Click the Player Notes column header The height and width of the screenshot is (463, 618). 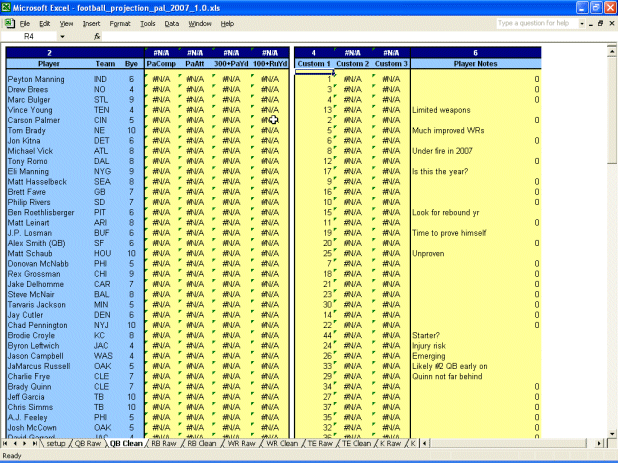tap(476, 63)
